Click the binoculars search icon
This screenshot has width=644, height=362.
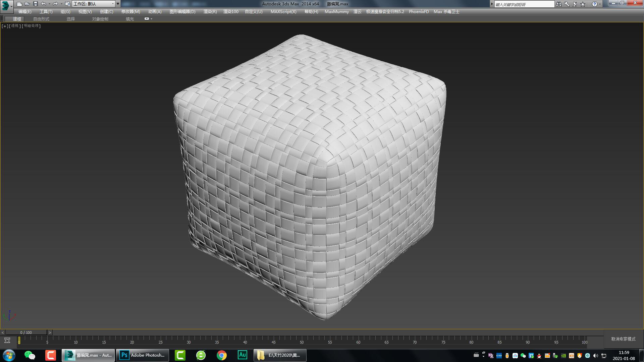[558, 4]
